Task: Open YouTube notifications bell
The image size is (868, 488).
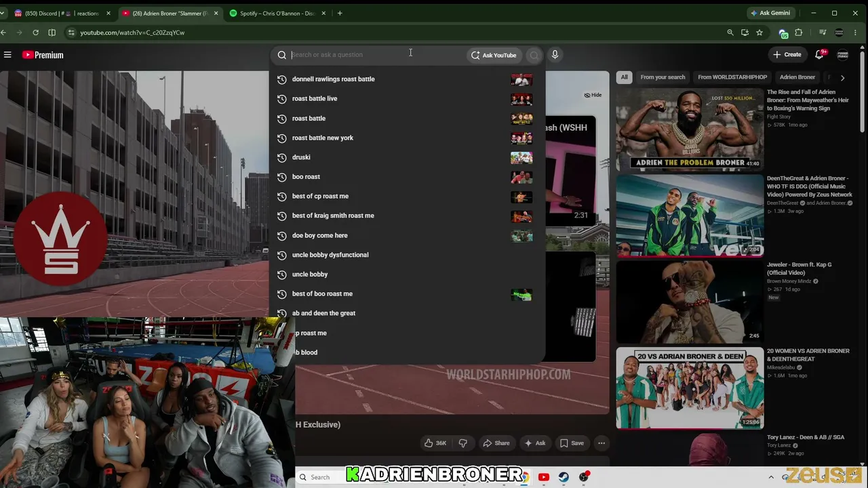Action: coord(819,55)
